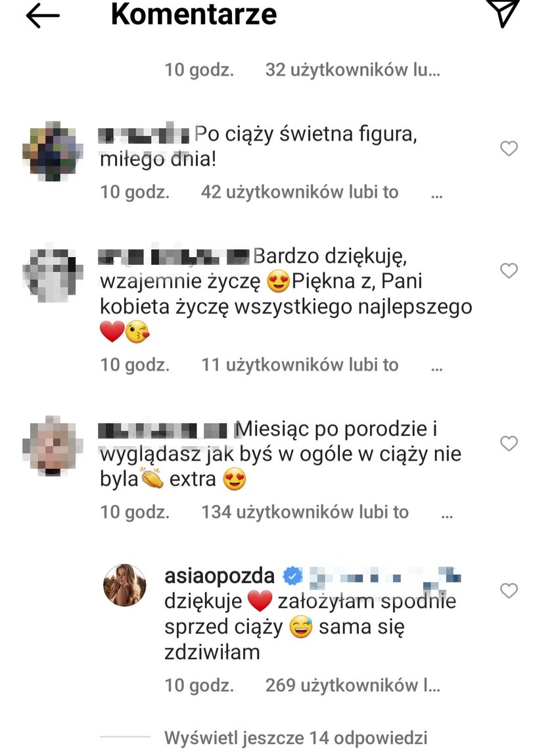Open the asiaopozda username link

[x=219, y=575]
